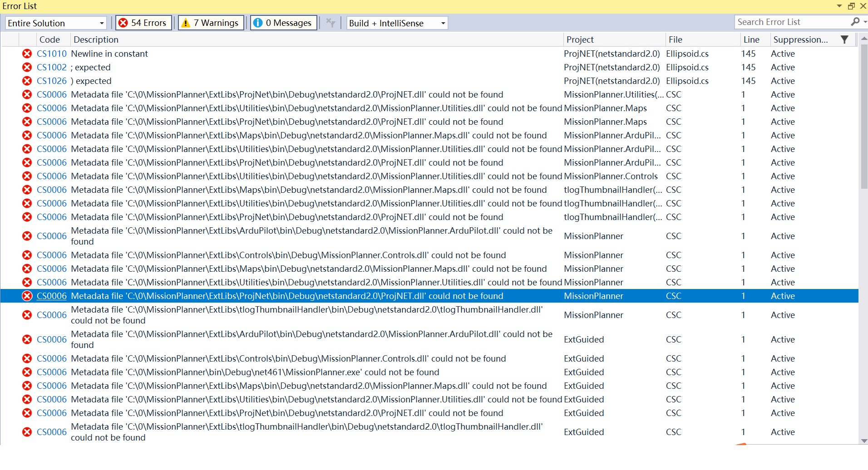Viewport: 868px width, 470px height.
Task: Open the CS1026 error code link
Action: [52, 81]
